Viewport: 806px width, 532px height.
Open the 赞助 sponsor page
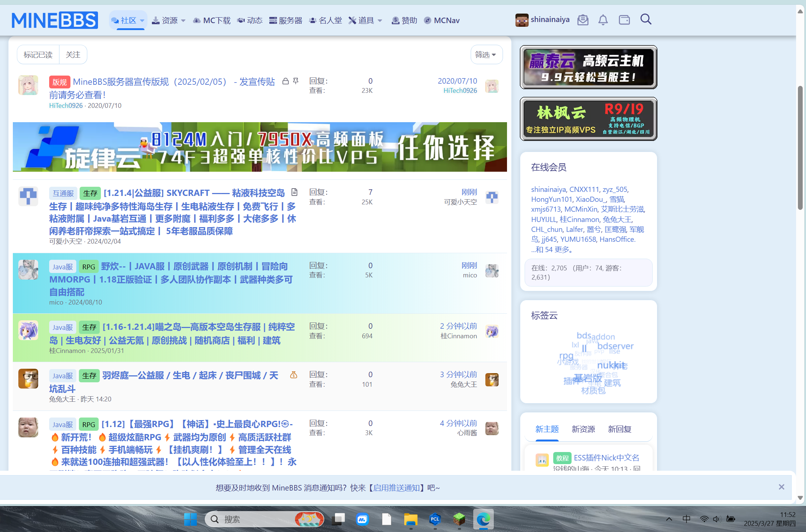click(x=404, y=21)
